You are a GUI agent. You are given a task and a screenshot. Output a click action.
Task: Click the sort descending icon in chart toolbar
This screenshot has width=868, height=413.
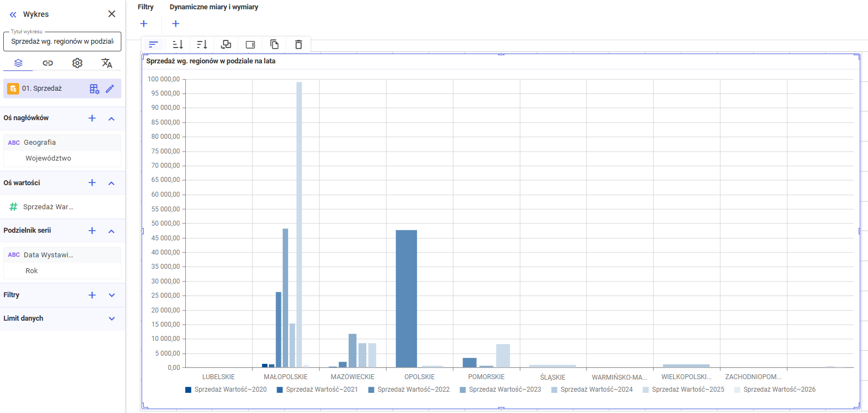pyautogui.click(x=202, y=44)
